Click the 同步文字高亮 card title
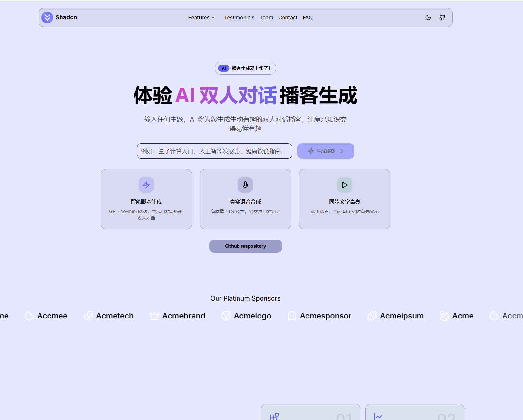This screenshot has width=523, height=420. pos(345,202)
